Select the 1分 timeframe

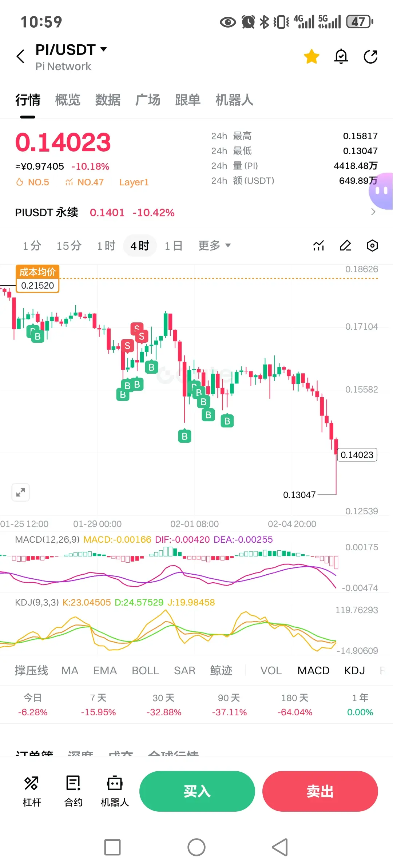click(32, 246)
